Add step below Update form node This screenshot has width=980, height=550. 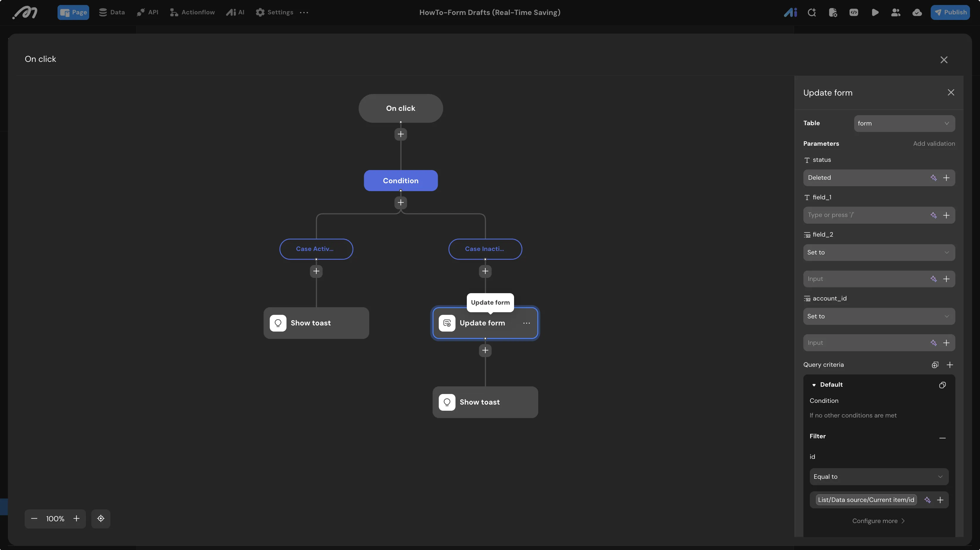[x=485, y=350]
